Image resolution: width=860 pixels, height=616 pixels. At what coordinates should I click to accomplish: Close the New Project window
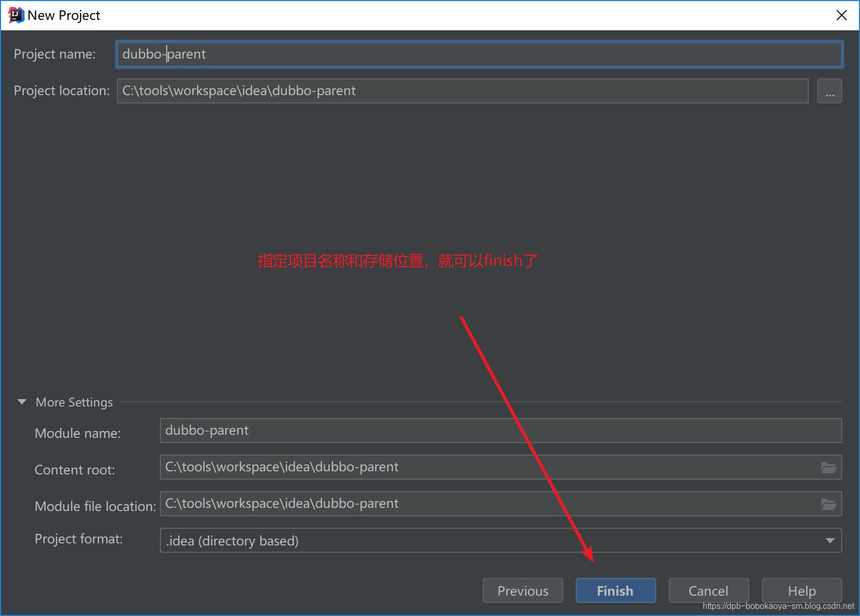(842, 15)
